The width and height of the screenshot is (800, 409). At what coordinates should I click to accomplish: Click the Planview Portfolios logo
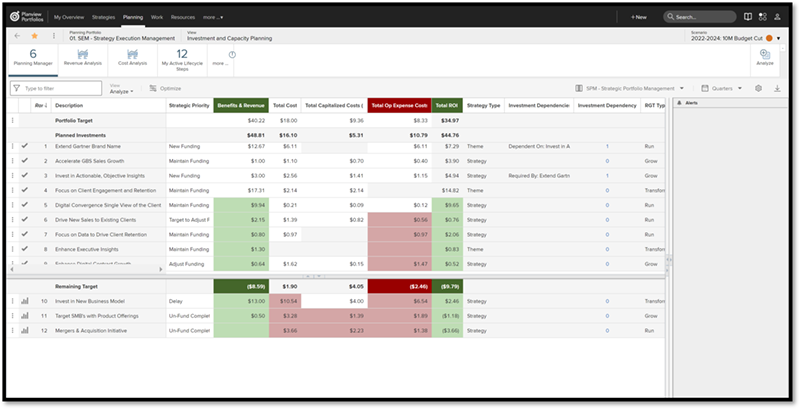point(26,17)
